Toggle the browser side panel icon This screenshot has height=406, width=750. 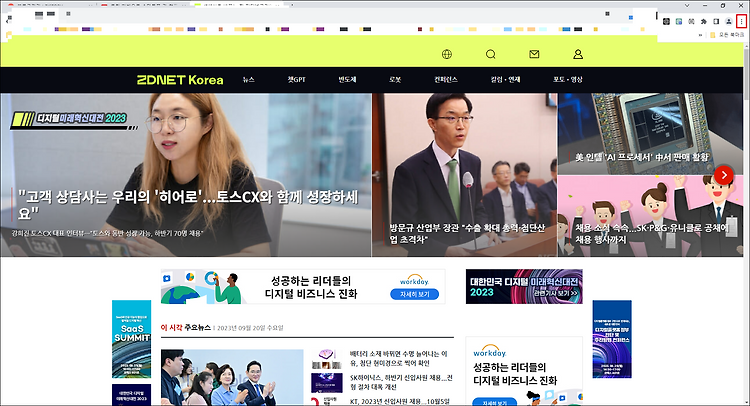click(x=716, y=22)
